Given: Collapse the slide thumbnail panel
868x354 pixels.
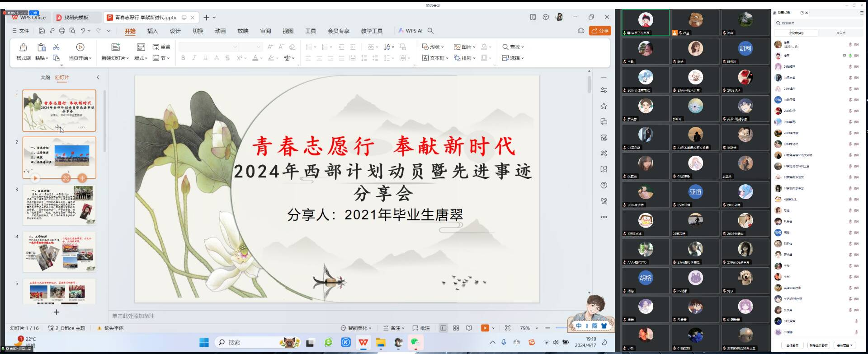Looking at the screenshot, I should pos(98,78).
